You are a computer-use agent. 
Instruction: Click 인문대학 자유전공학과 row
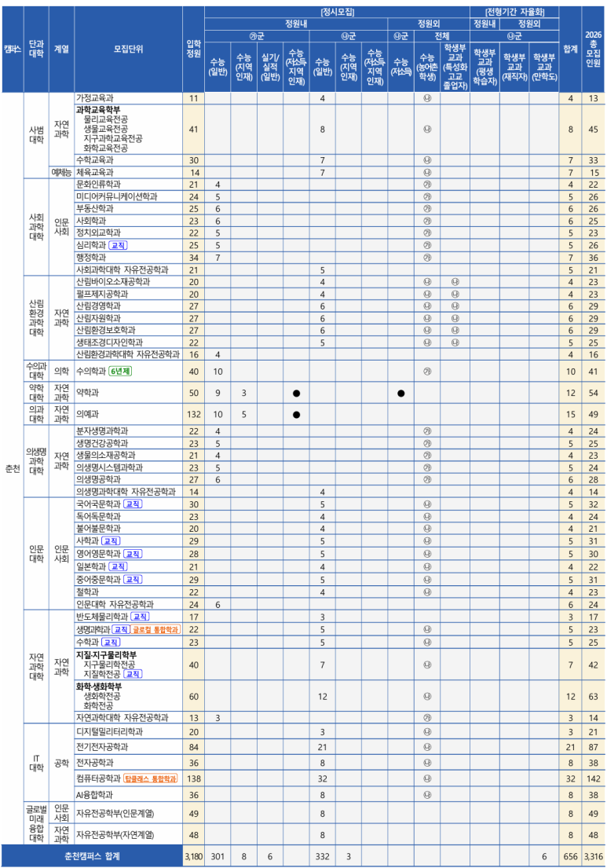coord(115,604)
